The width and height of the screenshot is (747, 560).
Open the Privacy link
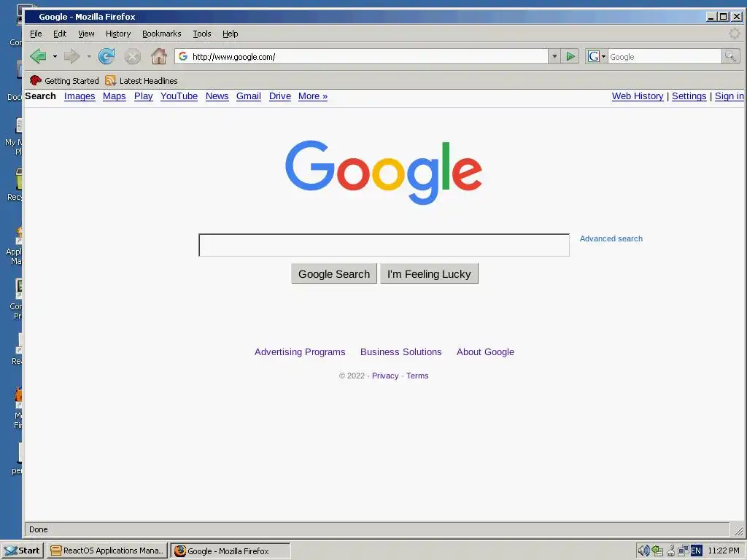pyautogui.click(x=385, y=376)
